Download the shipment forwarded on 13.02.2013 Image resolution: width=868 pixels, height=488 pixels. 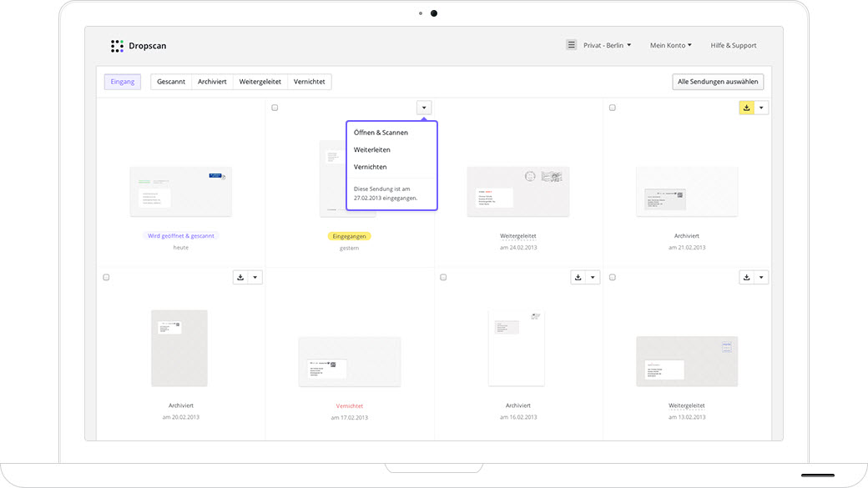tap(747, 276)
